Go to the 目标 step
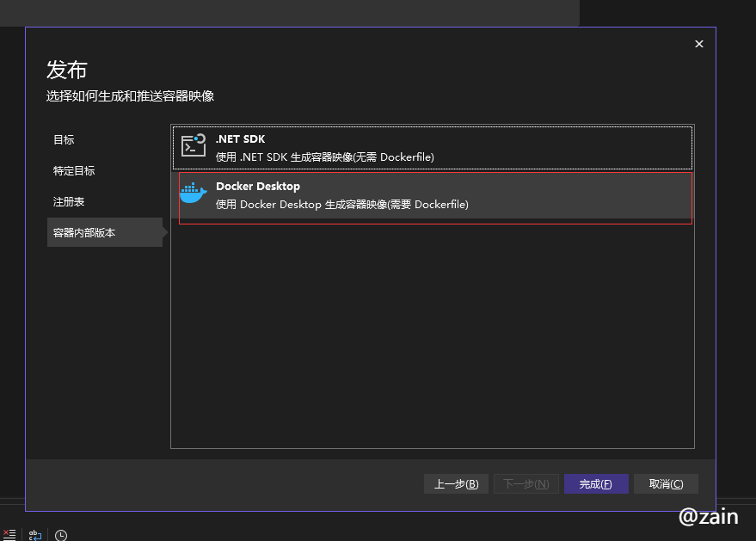Screen dimensions: 756x541 click(64, 140)
